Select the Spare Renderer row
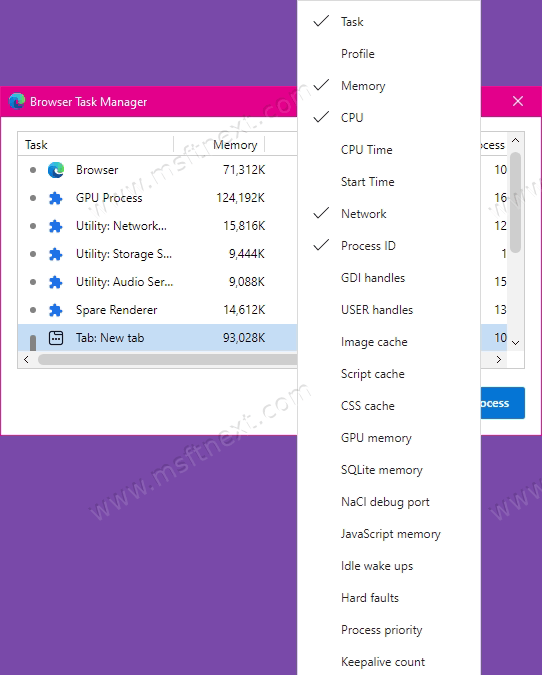 click(x=158, y=310)
